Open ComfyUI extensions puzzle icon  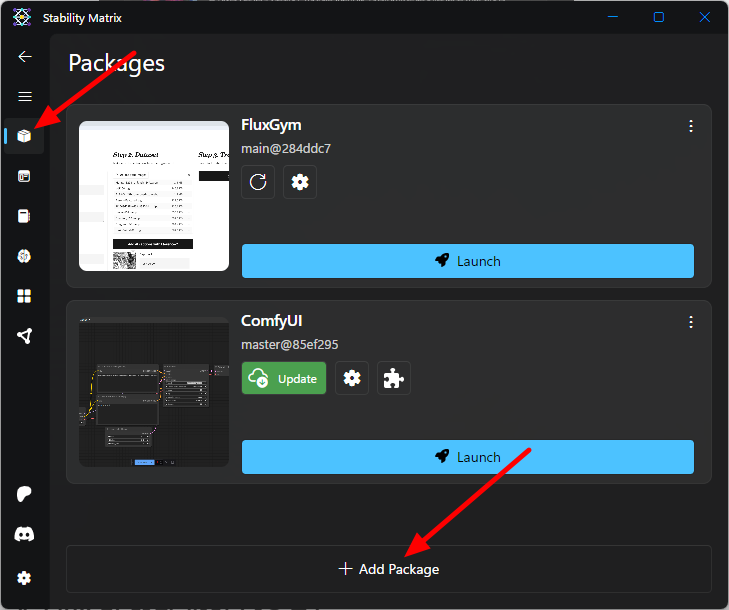point(394,378)
